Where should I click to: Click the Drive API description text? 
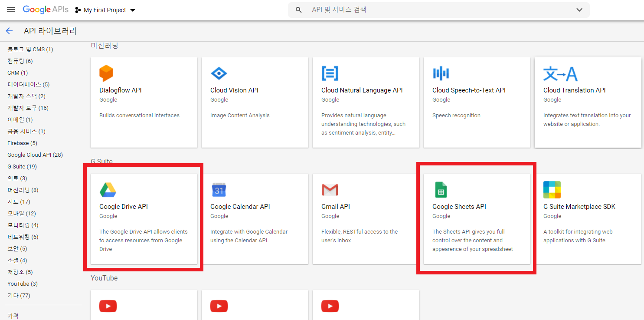144,241
